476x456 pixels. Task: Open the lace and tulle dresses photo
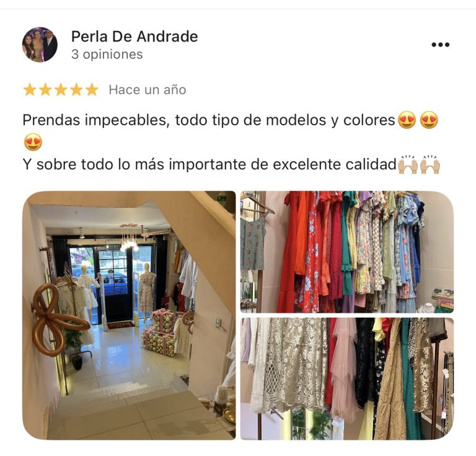click(x=347, y=379)
